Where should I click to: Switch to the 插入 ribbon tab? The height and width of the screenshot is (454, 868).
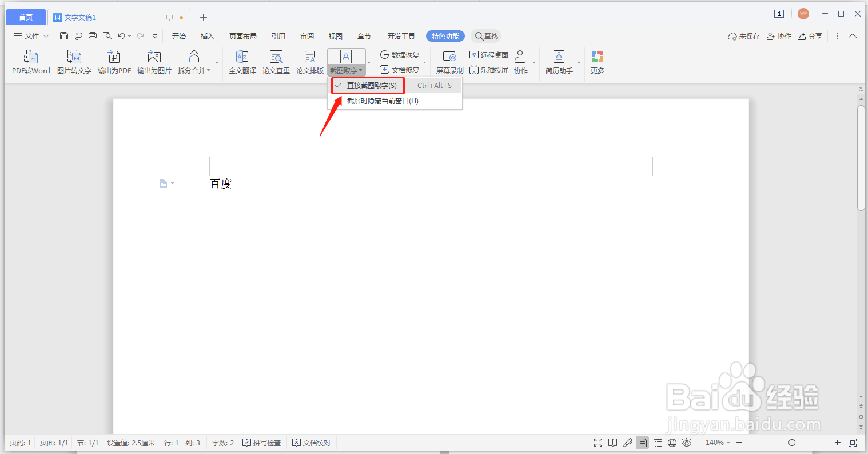[x=207, y=35]
